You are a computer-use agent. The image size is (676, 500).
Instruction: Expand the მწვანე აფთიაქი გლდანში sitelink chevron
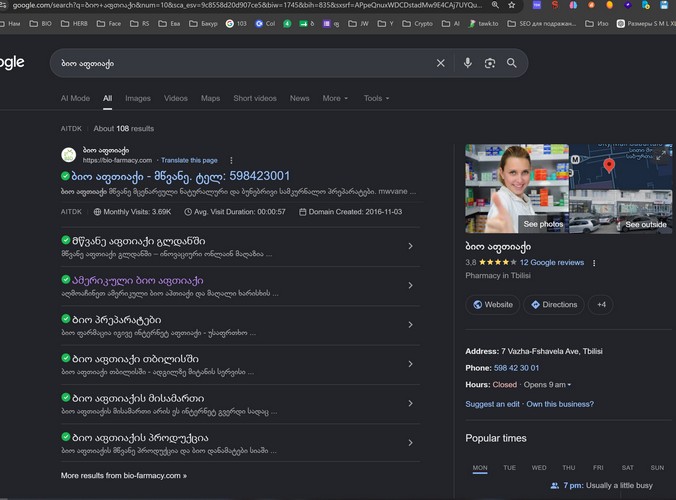[x=410, y=246]
